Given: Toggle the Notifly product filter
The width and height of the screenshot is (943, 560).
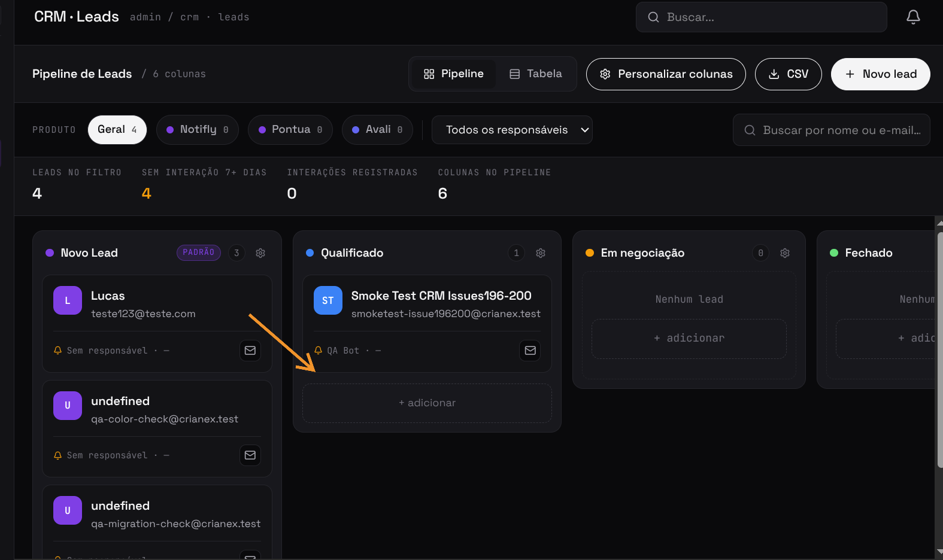Looking at the screenshot, I should pyautogui.click(x=198, y=130).
